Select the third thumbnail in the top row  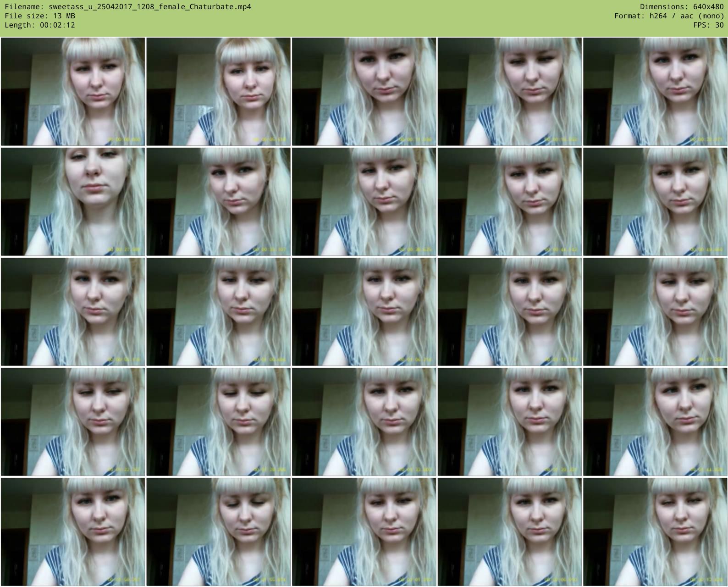pos(364,92)
